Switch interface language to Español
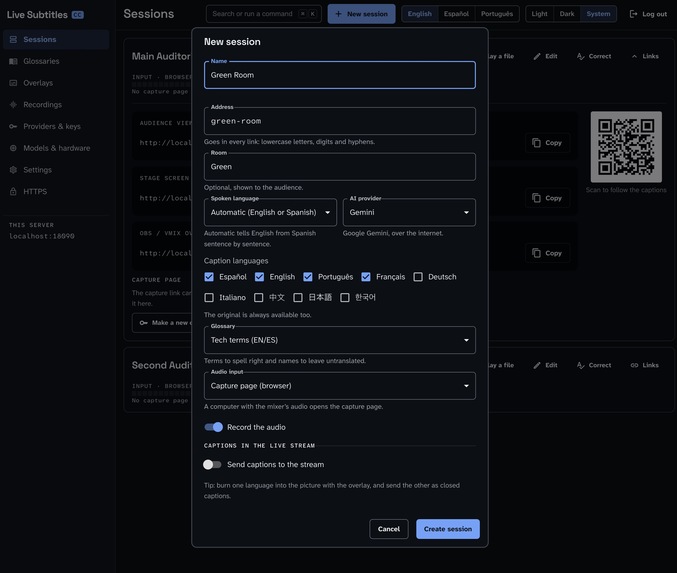Image resolution: width=677 pixels, height=573 pixels. 456,14
